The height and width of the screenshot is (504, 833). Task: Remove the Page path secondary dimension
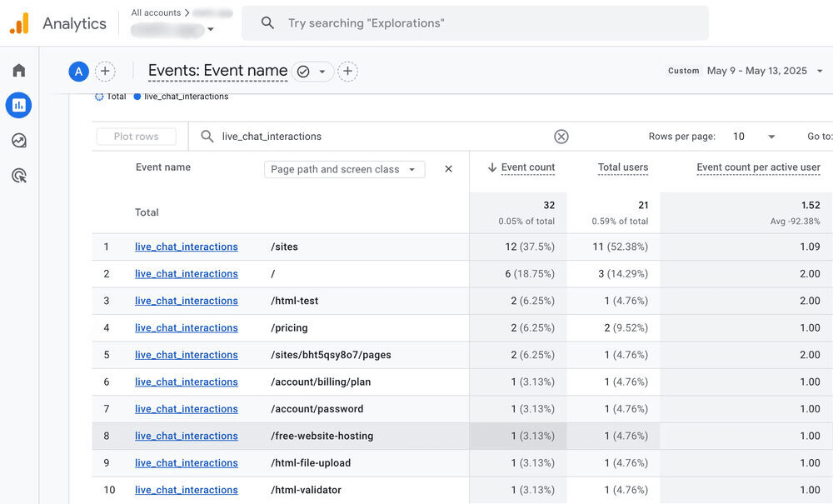448,169
